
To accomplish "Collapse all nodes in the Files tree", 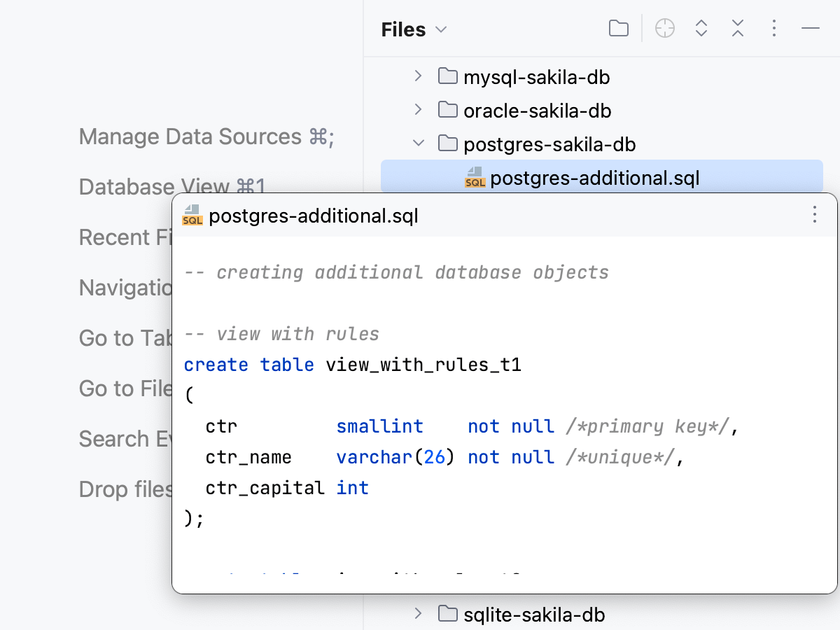I will tap(737, 29).
